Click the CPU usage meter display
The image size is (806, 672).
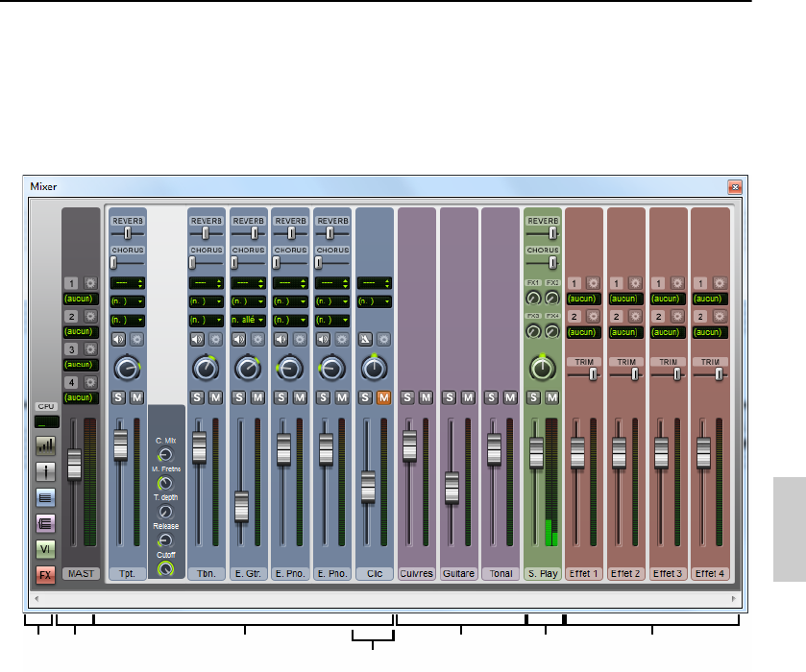coord(47,422)
